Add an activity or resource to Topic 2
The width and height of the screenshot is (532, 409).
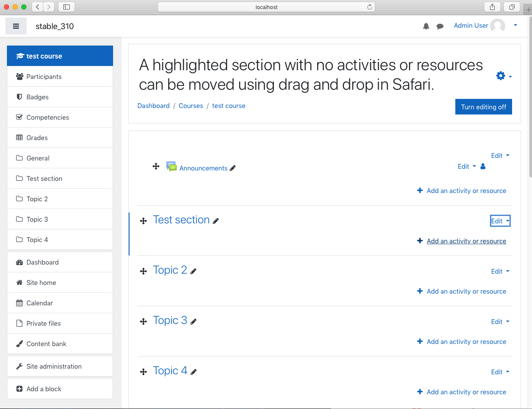(x=462, y=291)
